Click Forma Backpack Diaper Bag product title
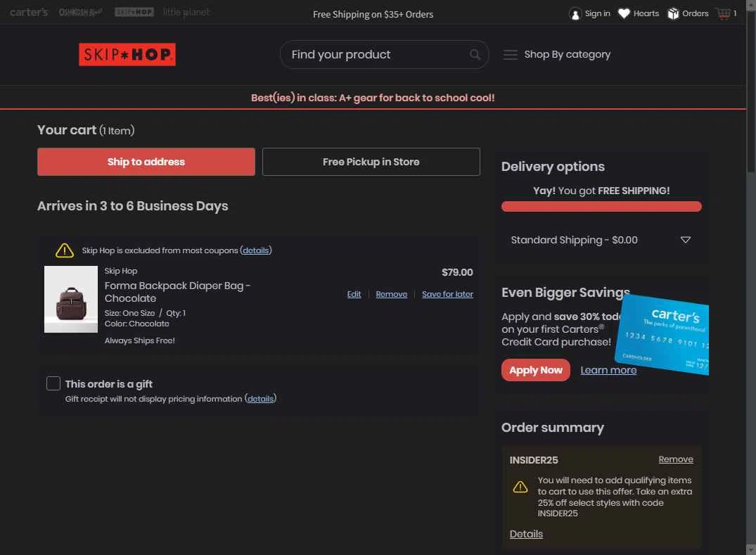The height and width of the screenshot is (555, 756). [177, 292]
